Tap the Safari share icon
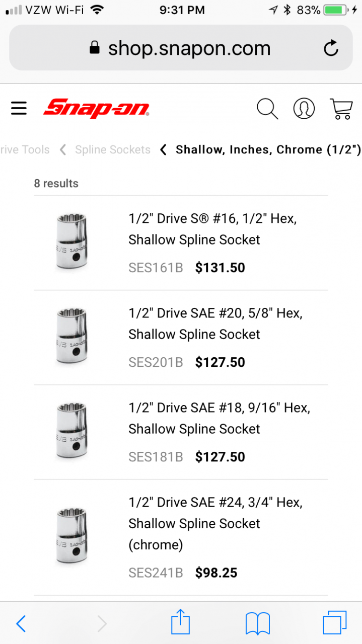 (x=180, y=623)
